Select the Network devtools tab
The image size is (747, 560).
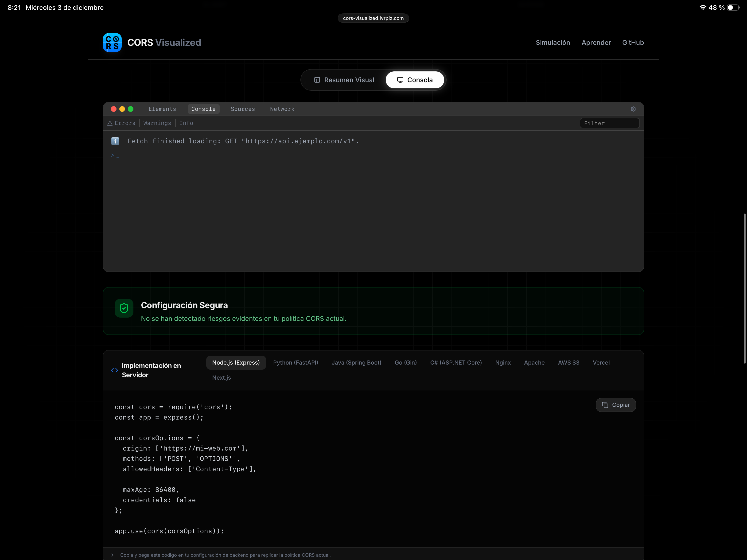click(x=282, y=109)
